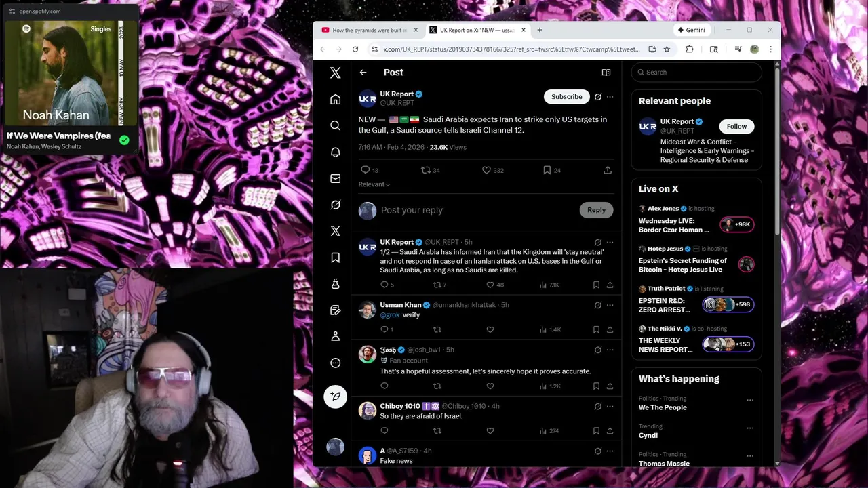This screenshot has width=868, height=488.
Task: Open Alex Jones Wednesday LIVE broadcast
Action: click(x=696, y=221)
